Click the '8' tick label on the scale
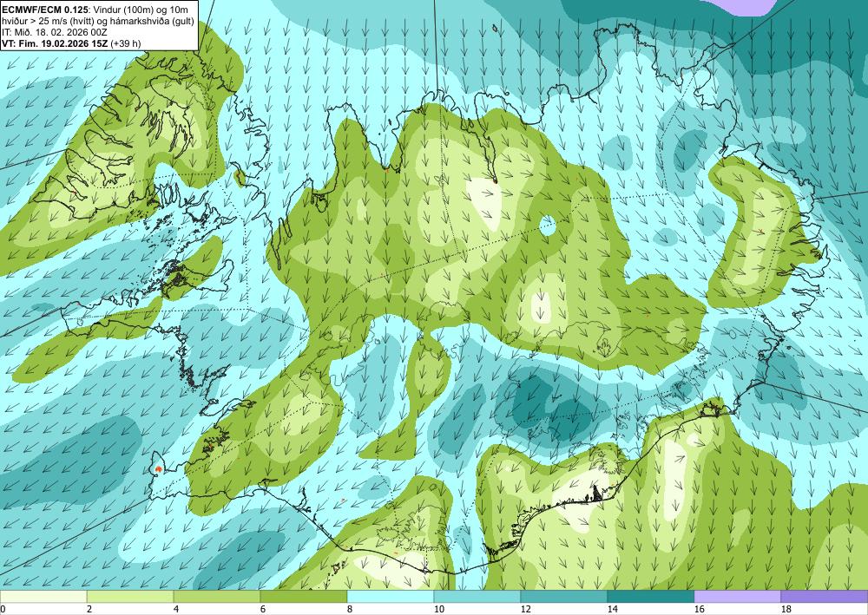Image resolution: width=868 pixels, height=615 pixels. (350, 610)
